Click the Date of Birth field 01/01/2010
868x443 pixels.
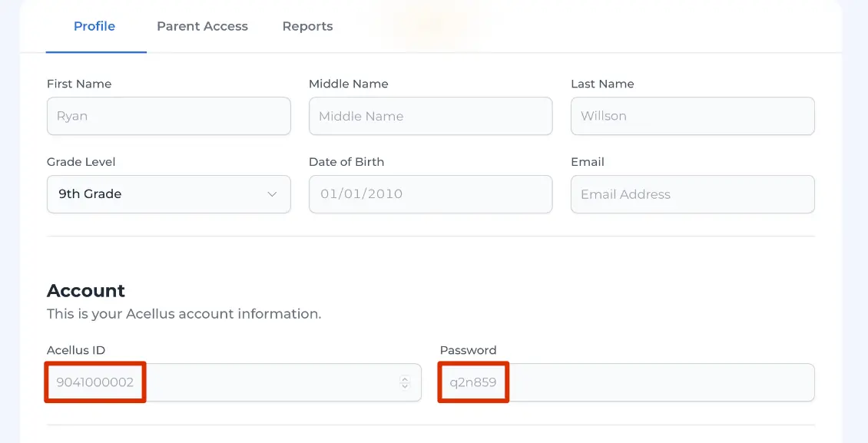pyautogui.click(x=431, y=194)
